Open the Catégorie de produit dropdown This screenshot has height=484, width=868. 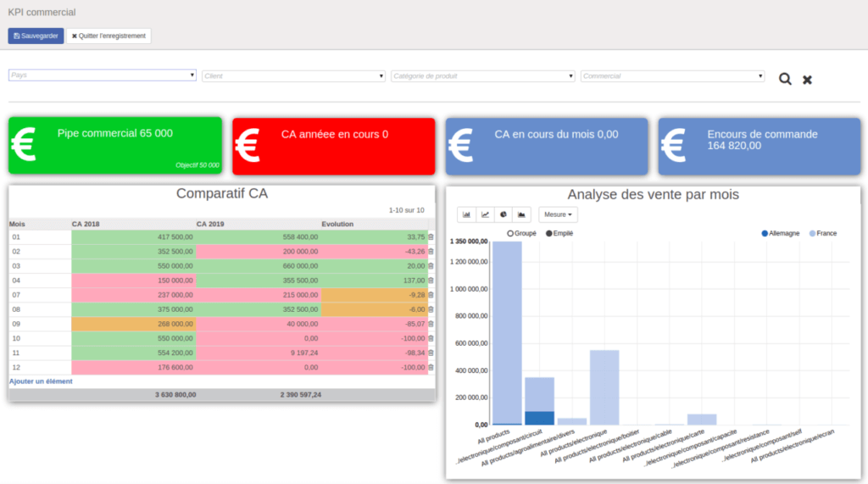click(x=483, y=76)
